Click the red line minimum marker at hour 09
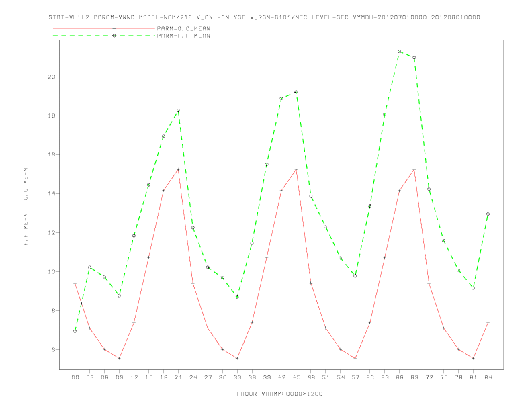The height and width of the screenshot is (411, 532). tap(119, 358)
